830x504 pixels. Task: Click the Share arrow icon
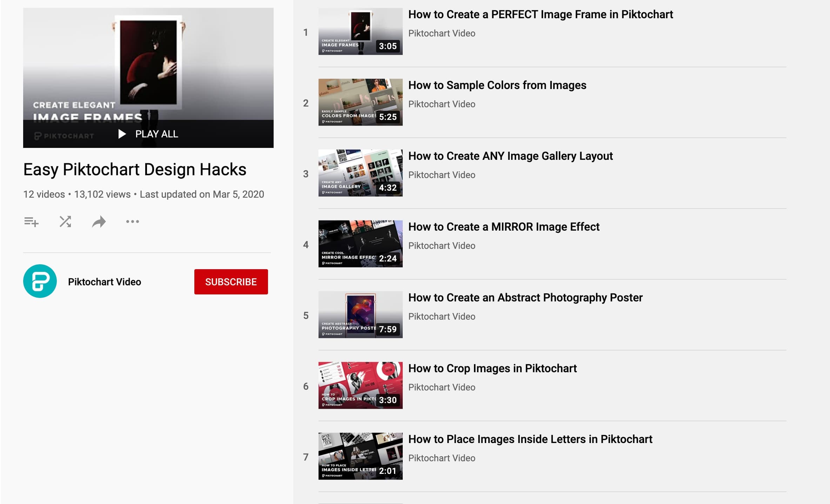99,222
